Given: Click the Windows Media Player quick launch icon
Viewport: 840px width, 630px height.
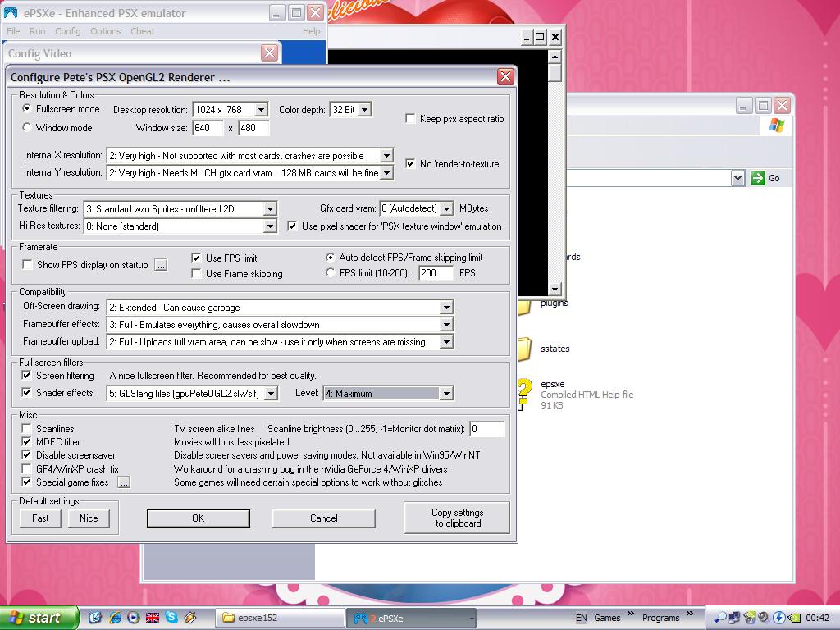Looking at the screenshot, I should click(133, 618).
